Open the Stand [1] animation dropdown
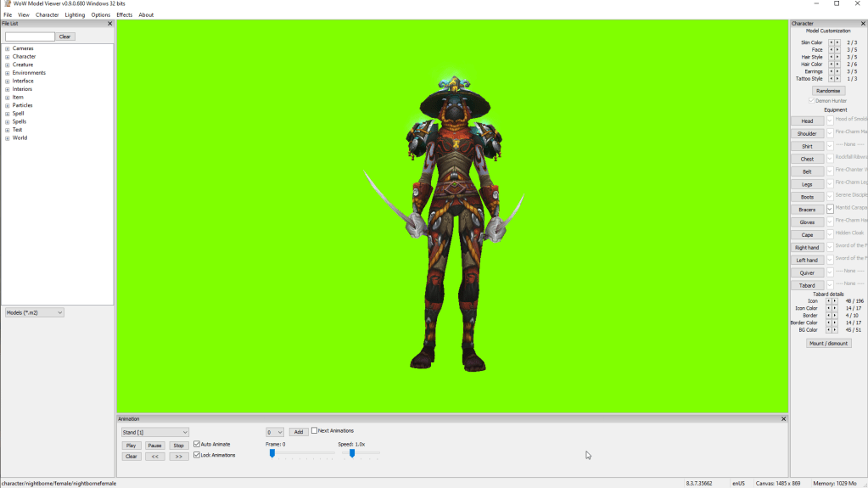The height and width of the screenshot is (488, 868). 154,433
